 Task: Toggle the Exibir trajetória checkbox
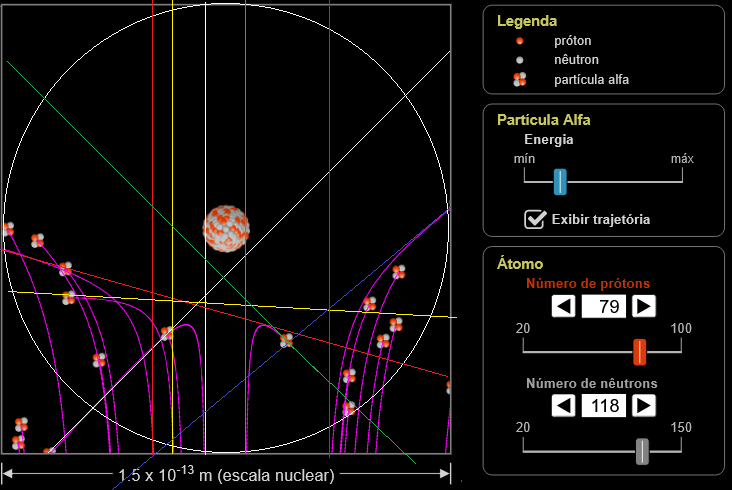pos(535,219)
